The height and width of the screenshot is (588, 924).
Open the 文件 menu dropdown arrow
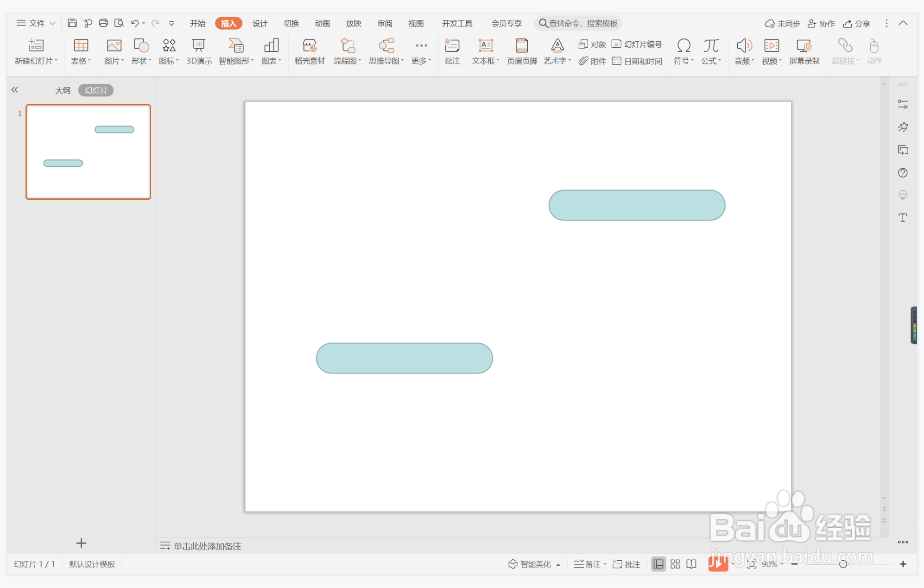click(52, 23)
